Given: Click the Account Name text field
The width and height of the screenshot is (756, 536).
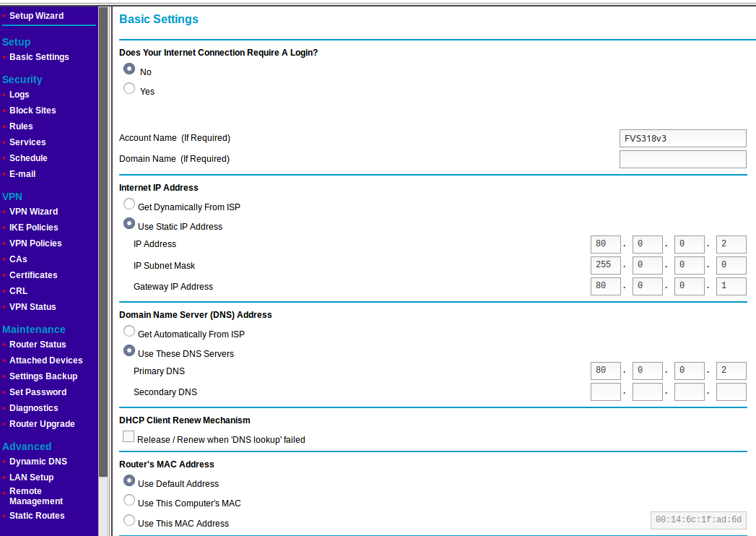Looking at the screenshot, I should (682, 138).
